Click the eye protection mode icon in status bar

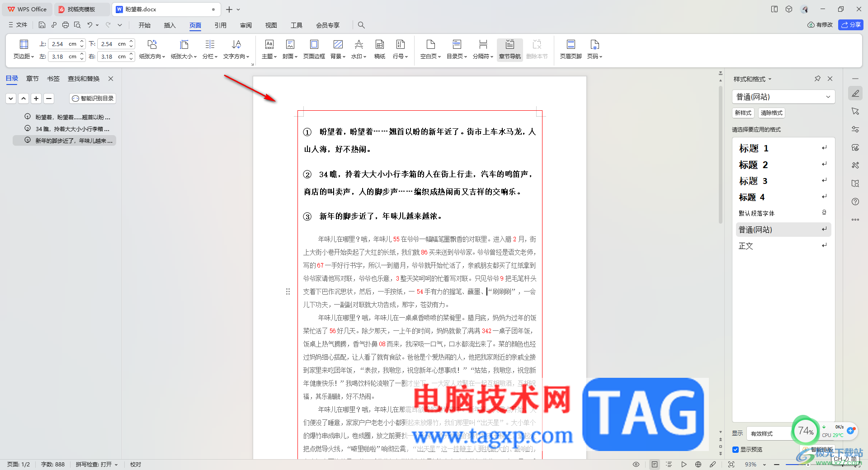point(636,464)
